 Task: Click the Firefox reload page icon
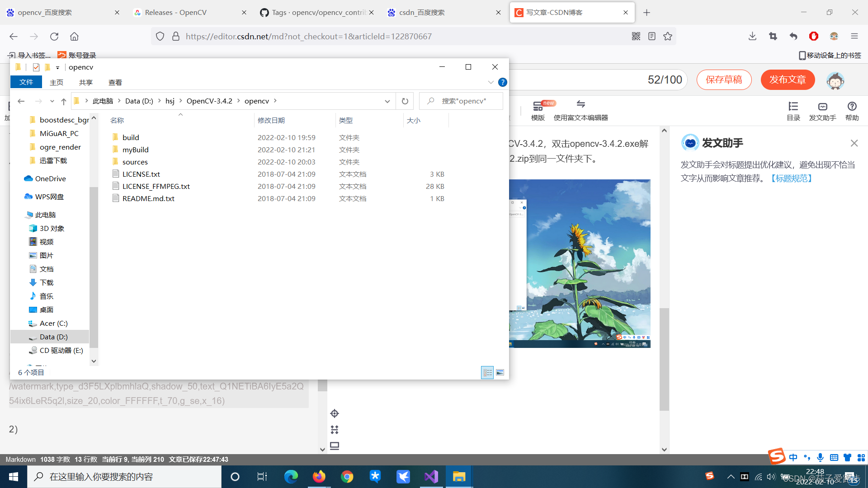tap(54, 37)
